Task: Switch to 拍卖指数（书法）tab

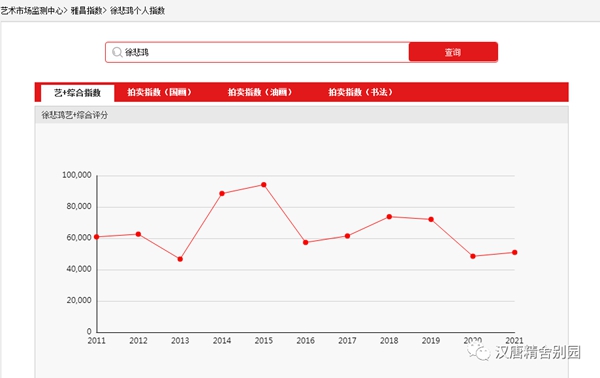Action: 360,92
